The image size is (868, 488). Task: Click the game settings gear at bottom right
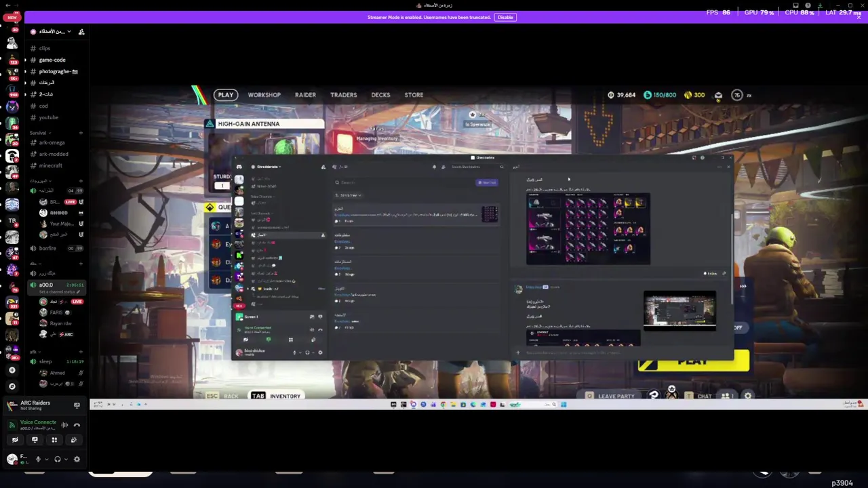tap(748, 396)
